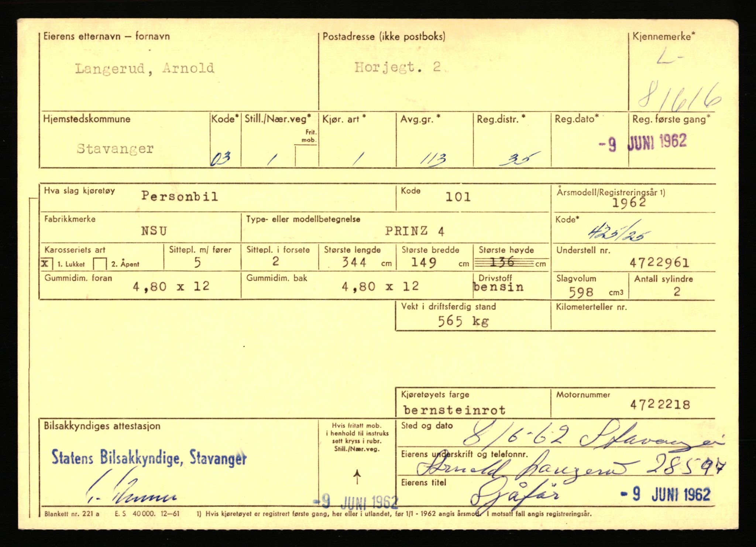Select the address "Horjegt. 2"
Screen dimensions: 756x547
click(398, 67)
